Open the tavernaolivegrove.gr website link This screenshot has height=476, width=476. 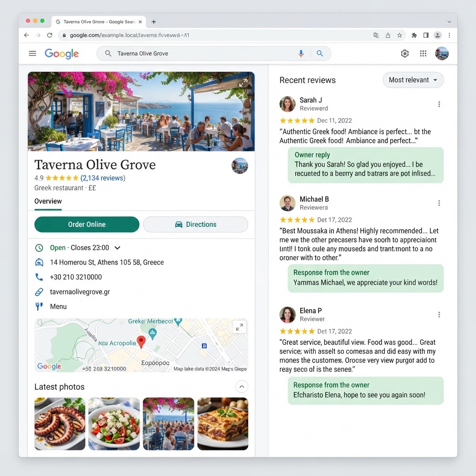(80, 292)
